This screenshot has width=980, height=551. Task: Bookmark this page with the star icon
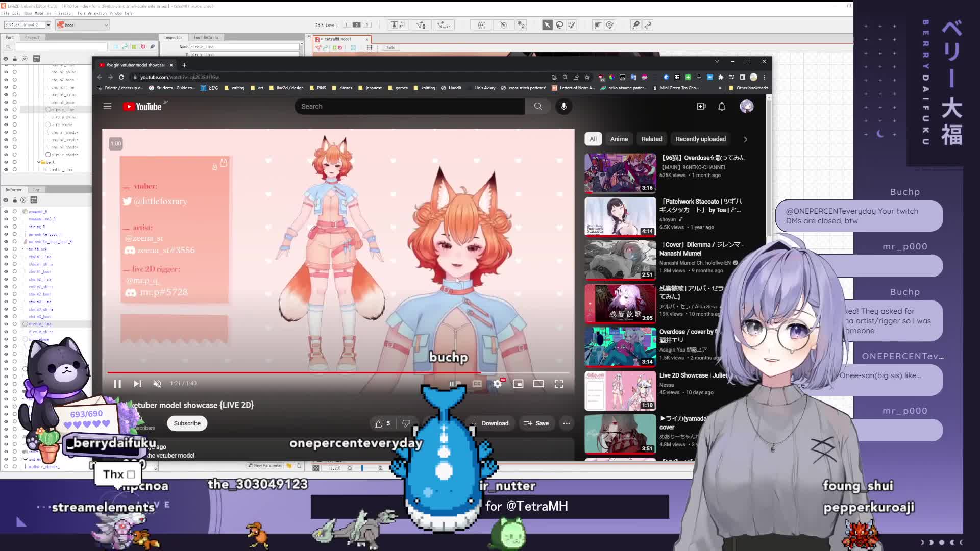coord(587,77)
